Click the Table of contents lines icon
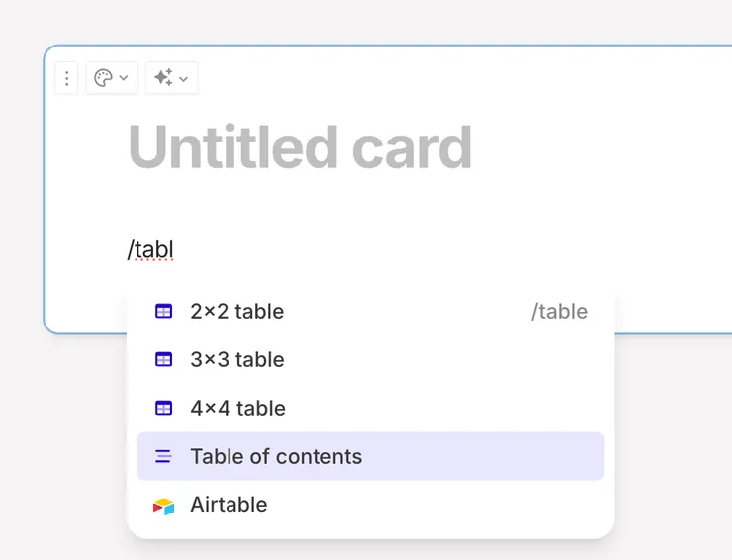Screen dimensions: 732x560 point(164,456)
